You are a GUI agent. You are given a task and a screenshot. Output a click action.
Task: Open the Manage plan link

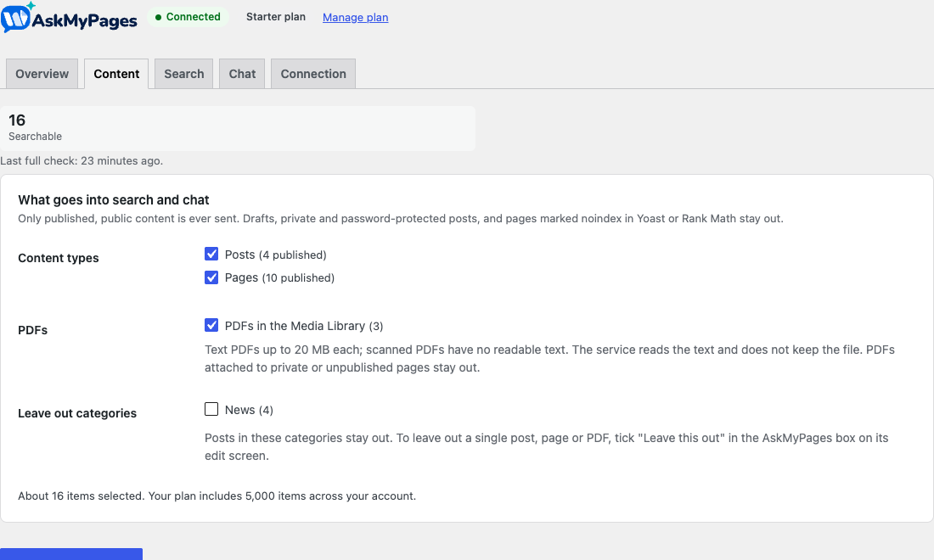point(355,17)
